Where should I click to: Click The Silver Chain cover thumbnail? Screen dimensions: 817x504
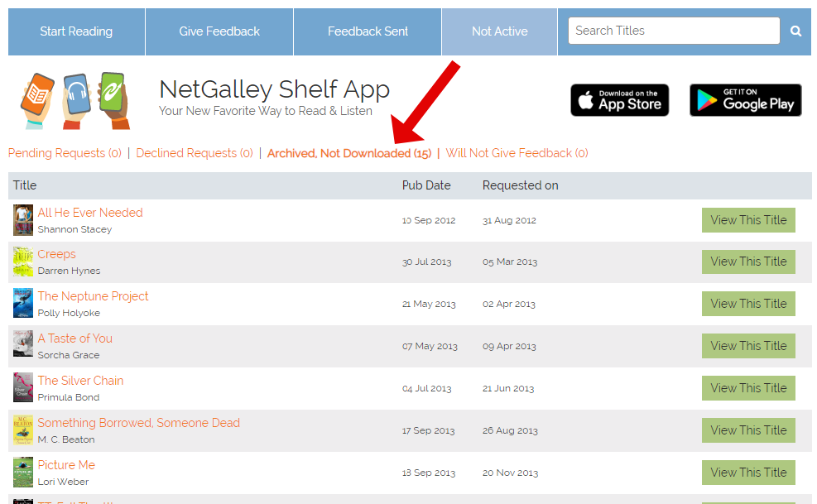[23, 388]
